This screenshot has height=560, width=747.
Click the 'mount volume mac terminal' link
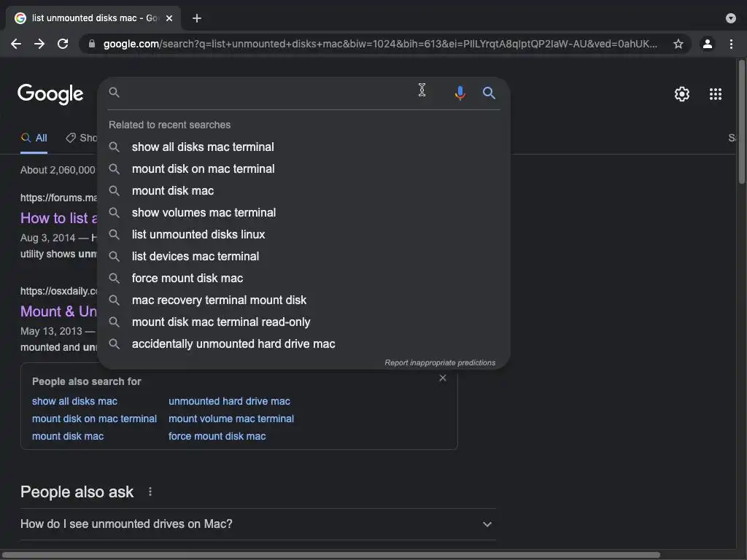tap(231, 419)
